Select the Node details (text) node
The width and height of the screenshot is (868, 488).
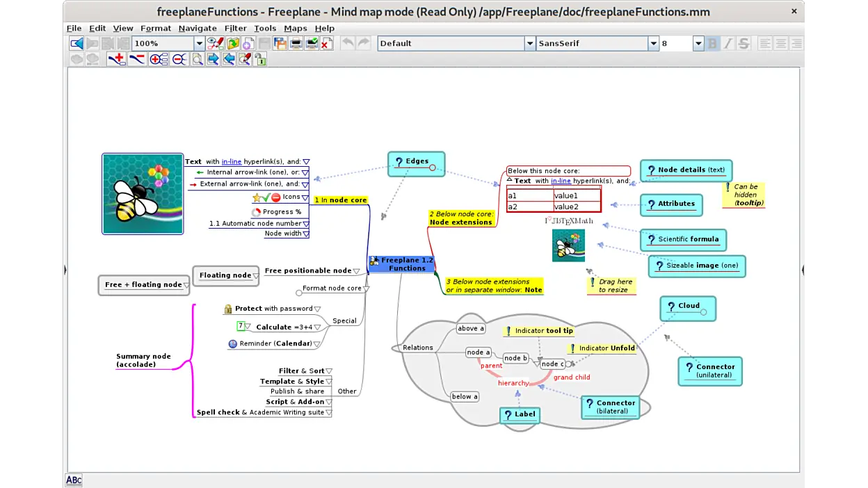pos(686,170)
